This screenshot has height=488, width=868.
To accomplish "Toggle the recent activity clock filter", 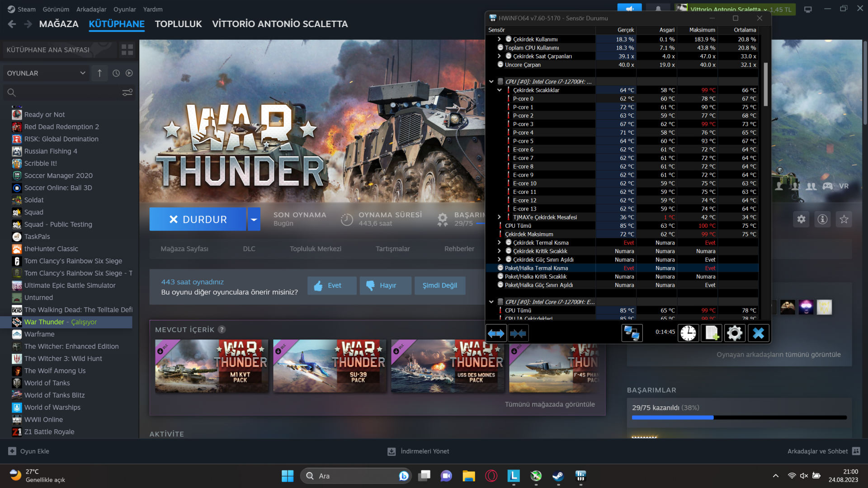I will tap(116, 73).
